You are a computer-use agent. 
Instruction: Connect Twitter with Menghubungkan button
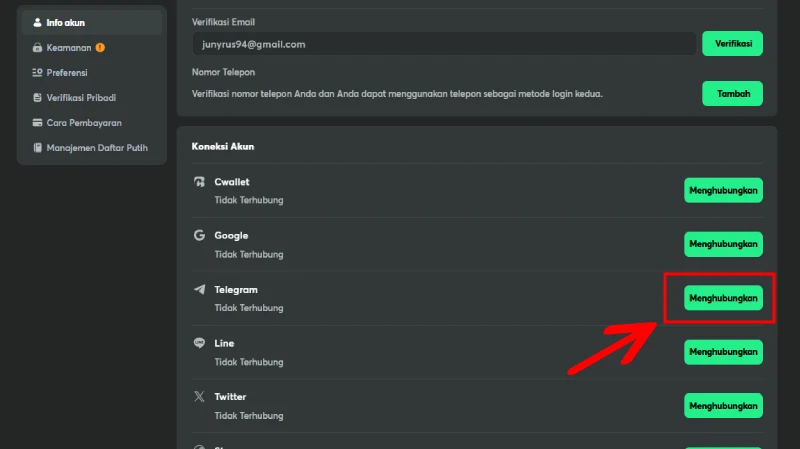[723, 406]
